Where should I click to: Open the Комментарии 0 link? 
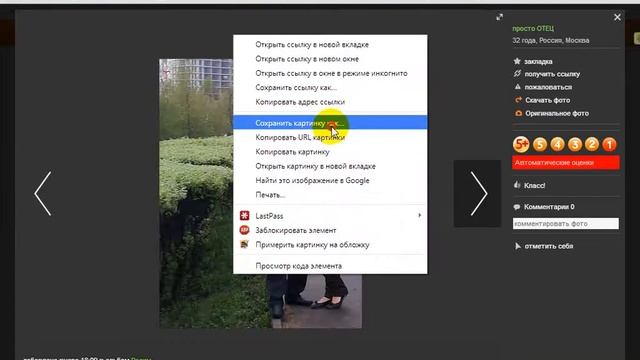(x=549, y=207)
